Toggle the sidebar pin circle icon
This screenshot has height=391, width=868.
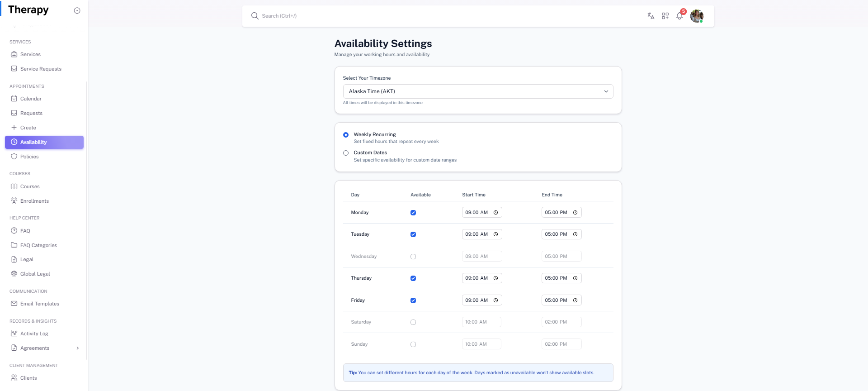pyautogui.click(x=77, y=10)
